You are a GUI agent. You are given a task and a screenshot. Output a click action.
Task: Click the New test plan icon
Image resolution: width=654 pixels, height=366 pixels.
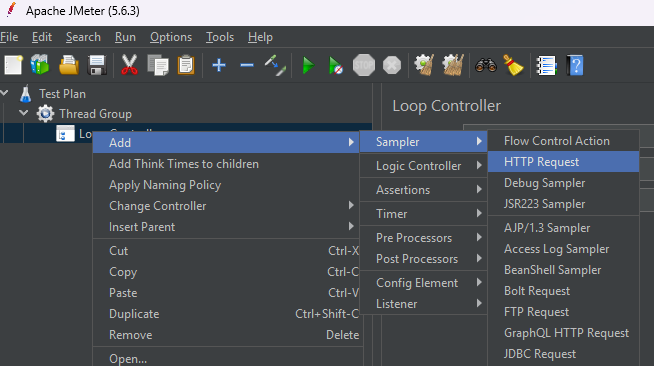point(13,65)
